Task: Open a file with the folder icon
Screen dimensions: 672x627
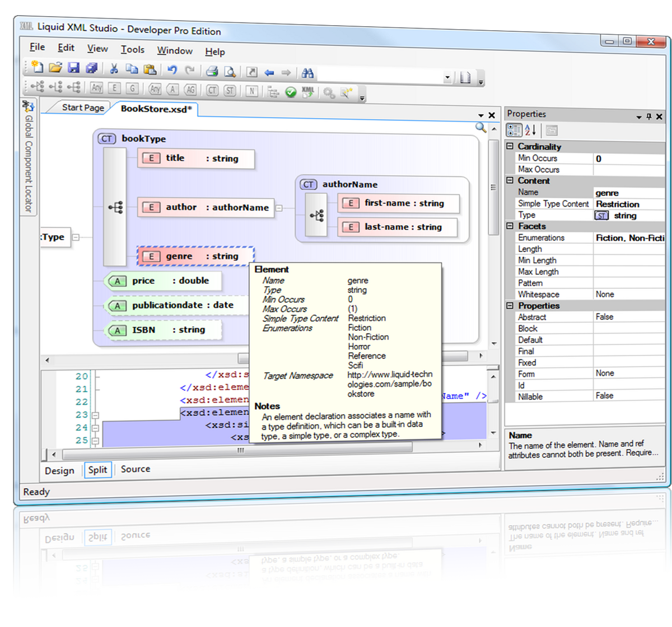Action: click(55, 68)
